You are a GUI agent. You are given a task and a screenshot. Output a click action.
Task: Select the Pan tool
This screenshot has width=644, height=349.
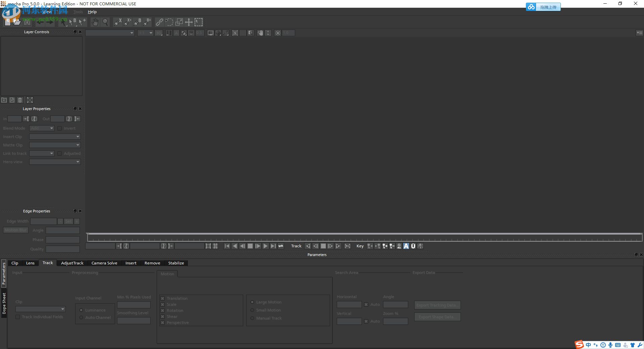pos(95,22)
